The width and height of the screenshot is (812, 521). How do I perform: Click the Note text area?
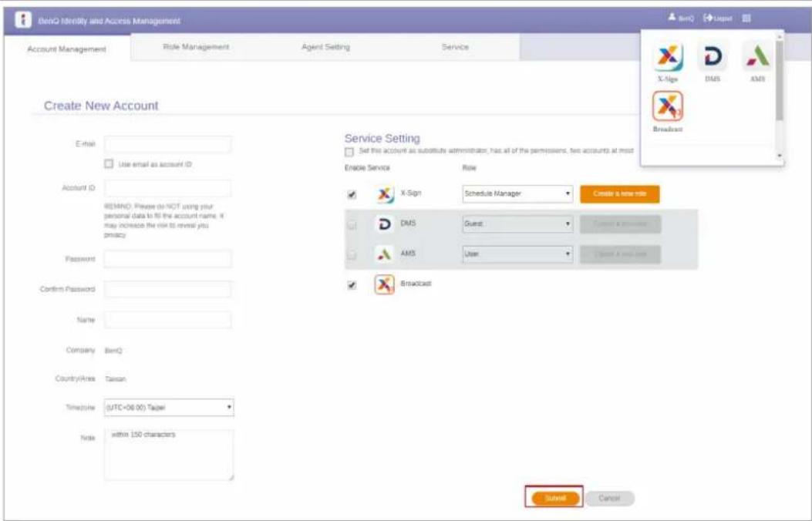tap(169, 455)
